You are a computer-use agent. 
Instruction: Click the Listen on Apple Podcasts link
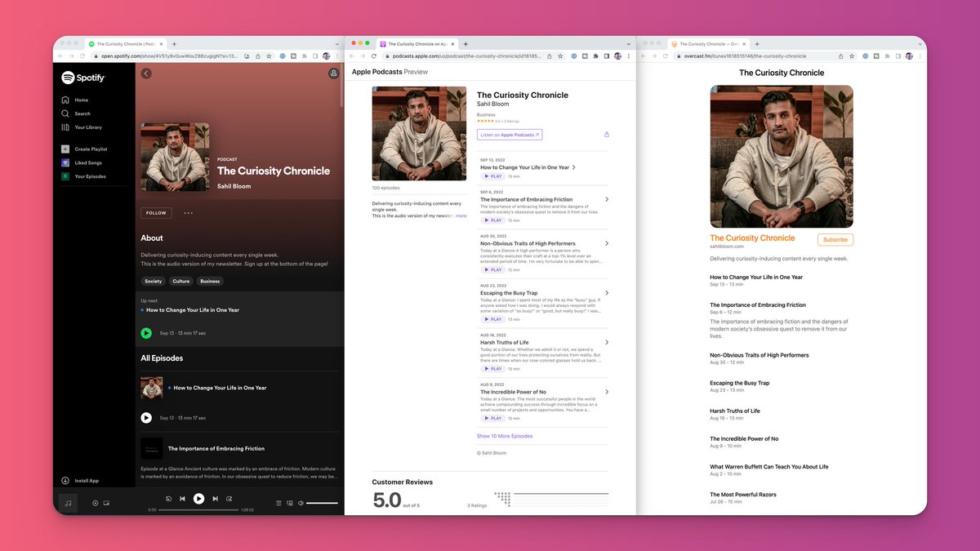(x=509, y=135)
